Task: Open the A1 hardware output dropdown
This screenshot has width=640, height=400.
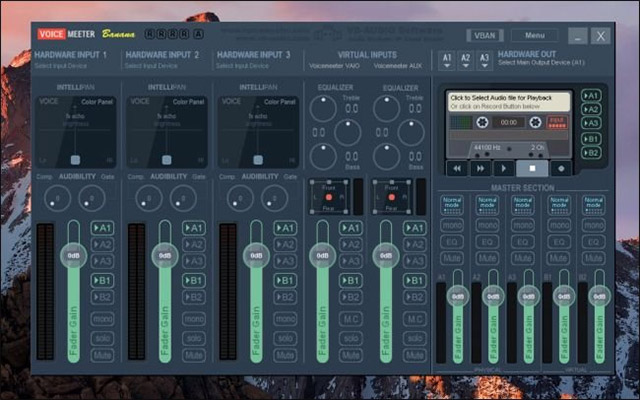Action: tap(447, 60)
